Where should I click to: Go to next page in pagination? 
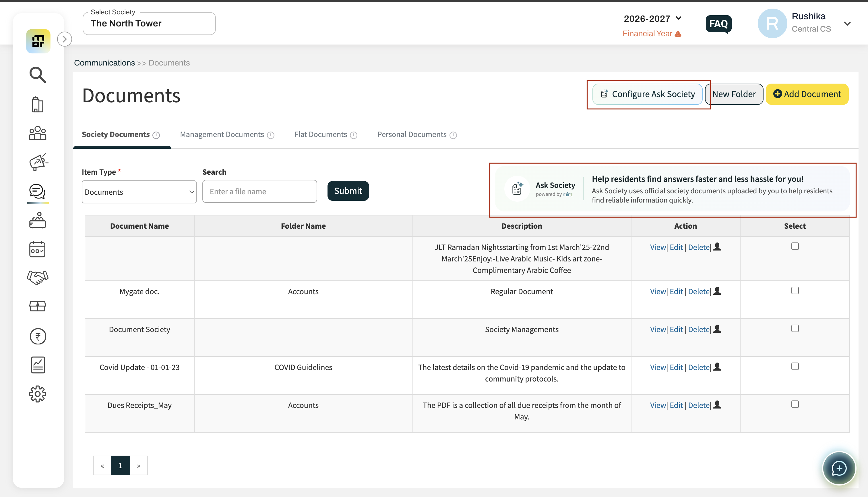coord(139,465)
